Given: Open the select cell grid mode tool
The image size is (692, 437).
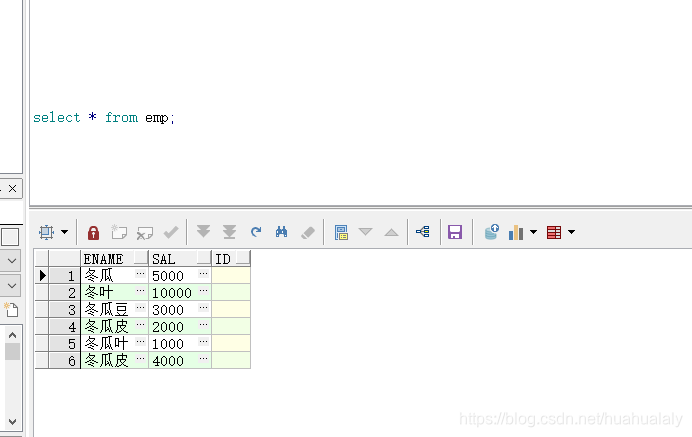Looking at the screenshot, I should (x=46, y=232).
